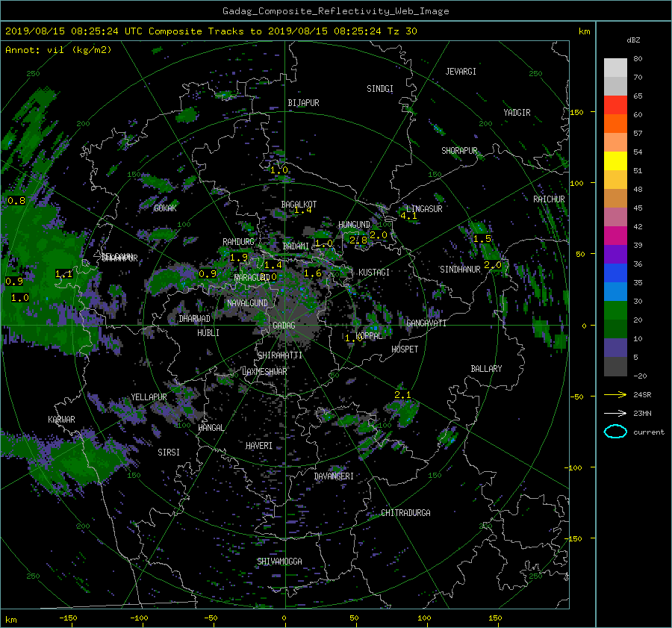Click the 'current' legend label
The width and height of the screenshot is (672, 628).
(648, 432)
